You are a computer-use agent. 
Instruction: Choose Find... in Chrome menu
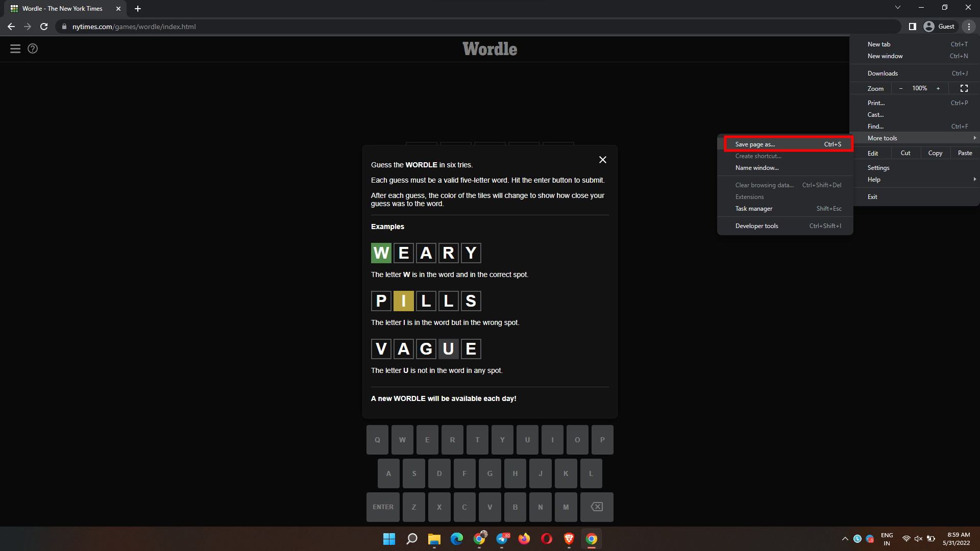(x=915, y=127)
